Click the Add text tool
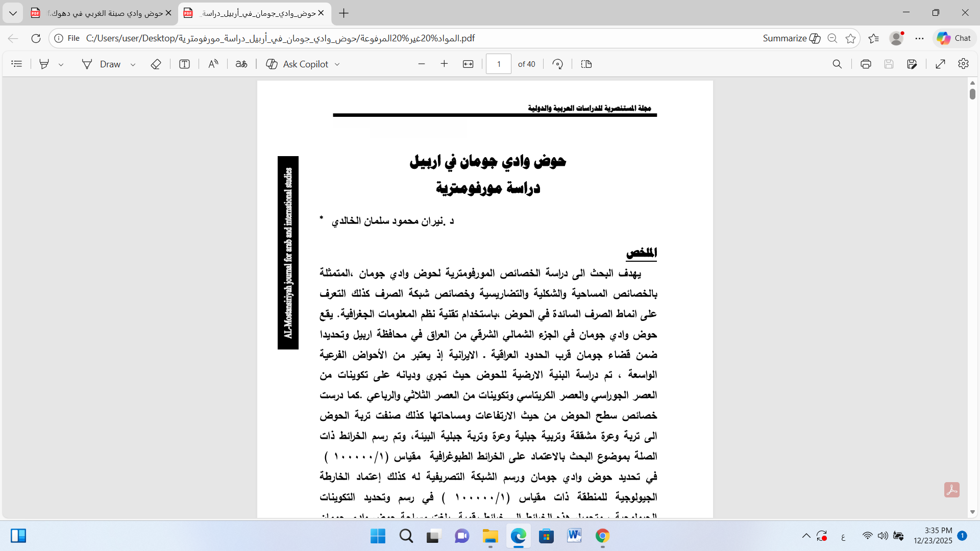Viewport: 980px width, 551px height. click(x=185, y=64)
